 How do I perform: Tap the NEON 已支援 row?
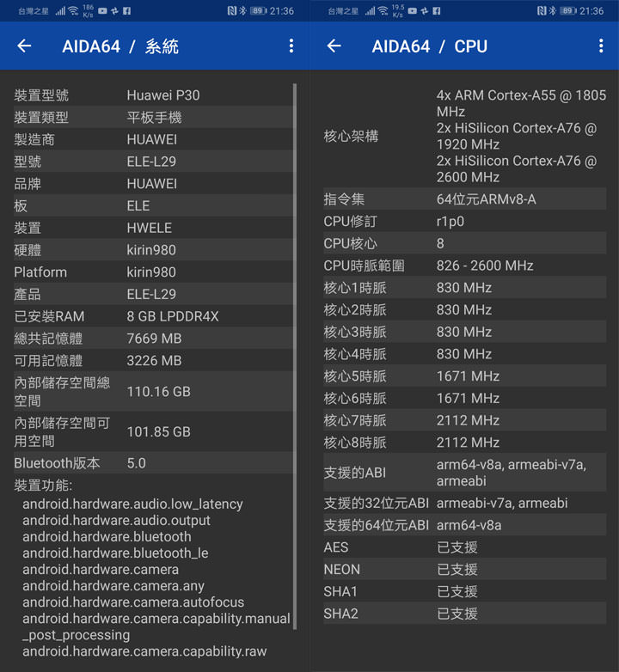tap(464, 569)
